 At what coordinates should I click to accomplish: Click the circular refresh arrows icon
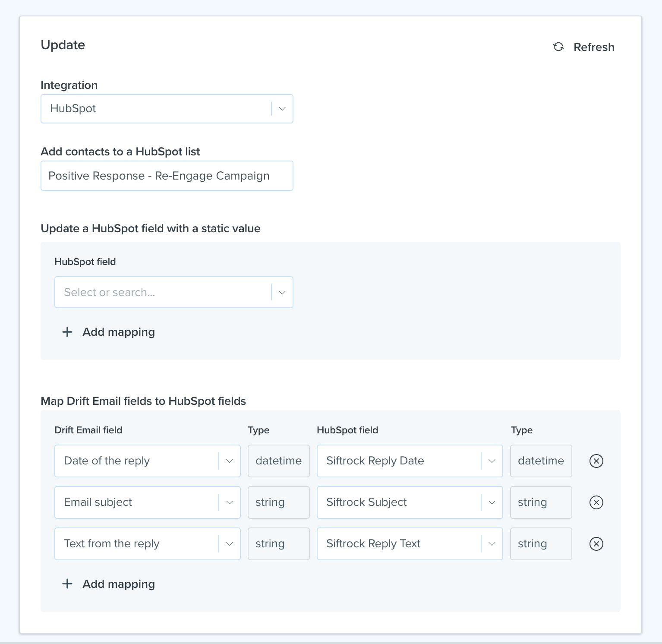558,47
